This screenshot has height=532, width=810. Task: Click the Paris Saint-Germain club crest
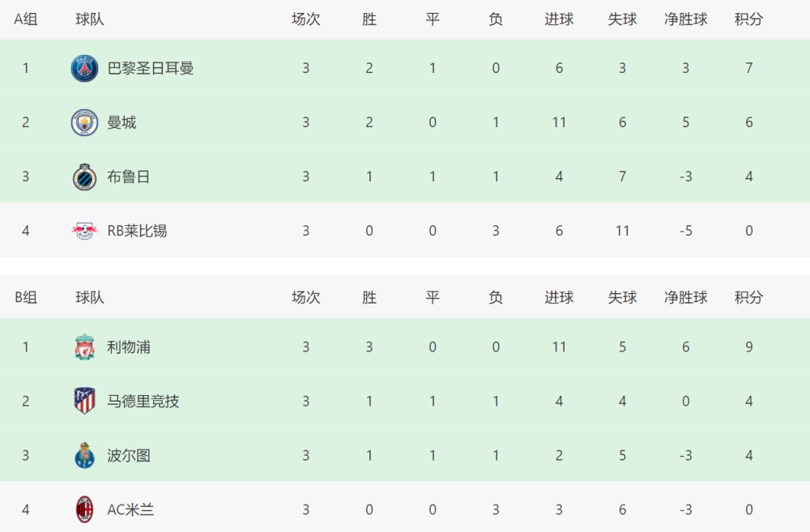84,68
